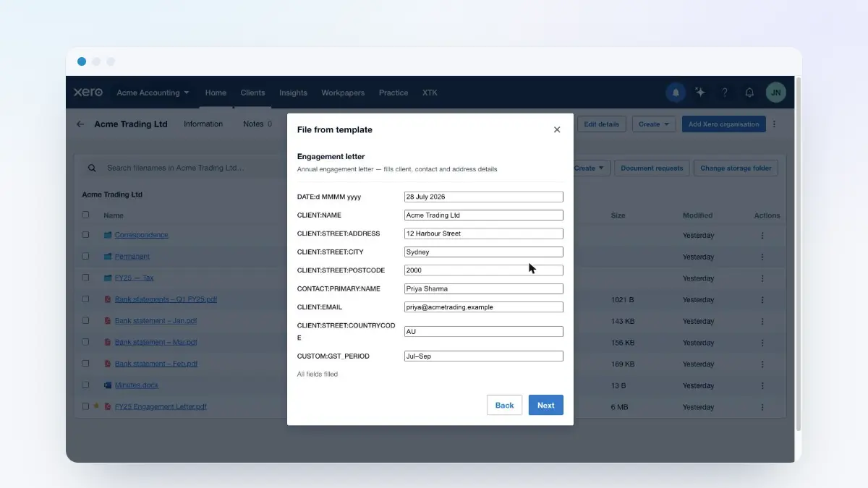Tick the checkbox for Bank statement – Mar.pdf
The image size is (868, 488).
[86, 342]
